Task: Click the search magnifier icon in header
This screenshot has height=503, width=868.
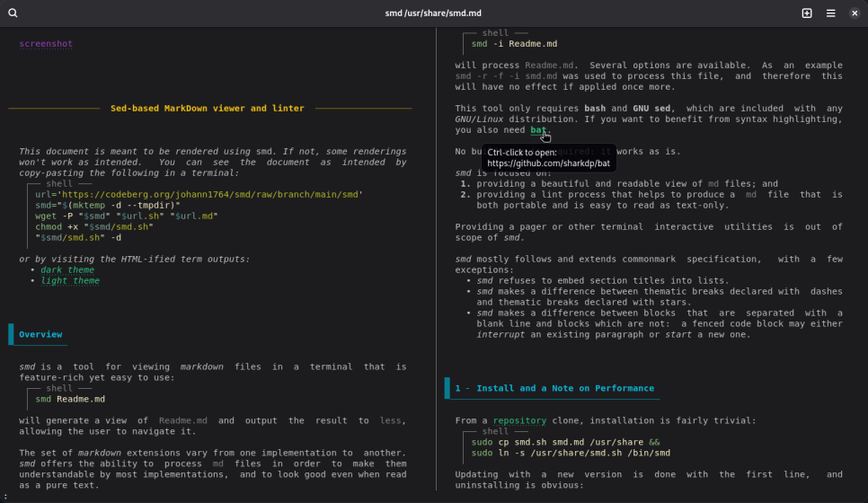Action: [x=13, y=13]
